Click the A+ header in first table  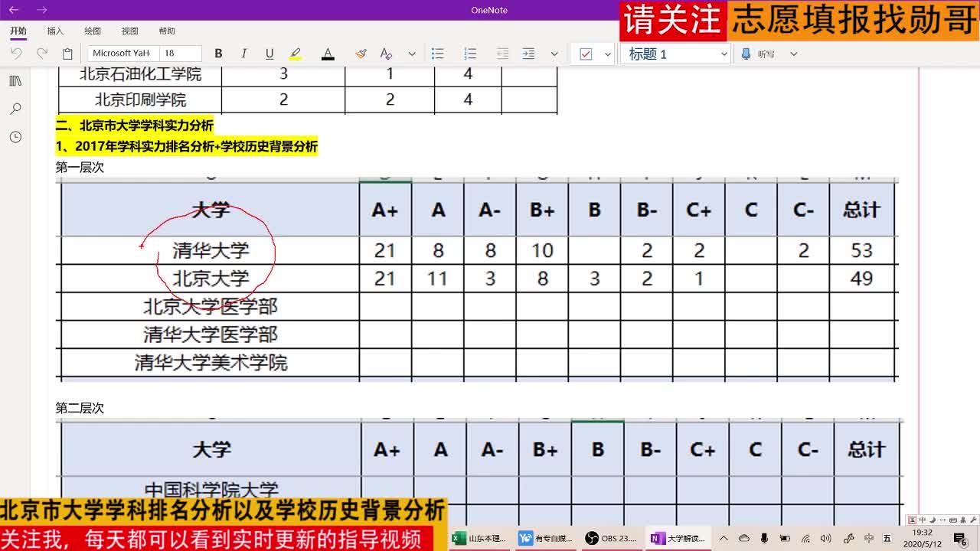coord(385,210)
